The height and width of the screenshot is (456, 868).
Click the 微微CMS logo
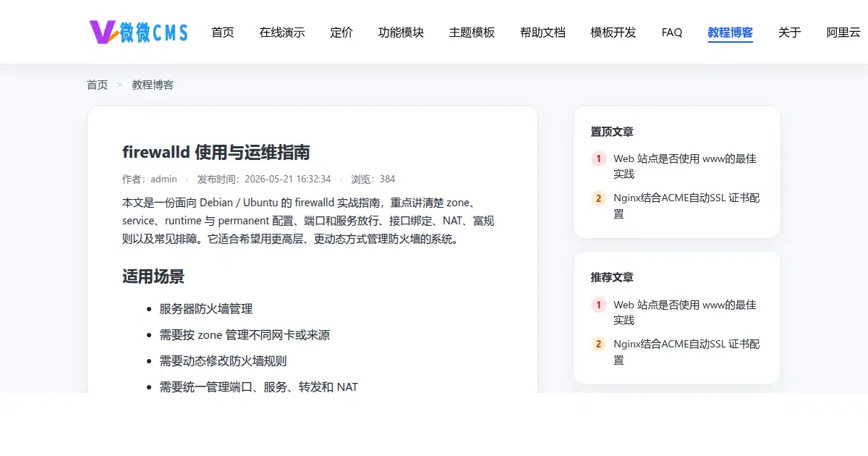[138, 32]
